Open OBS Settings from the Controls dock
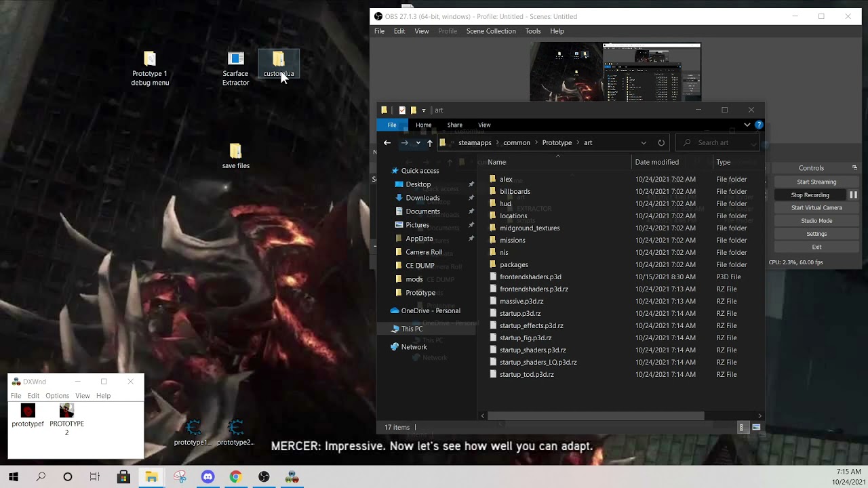The height and width of the screenshot is (488, 868). 816,234
